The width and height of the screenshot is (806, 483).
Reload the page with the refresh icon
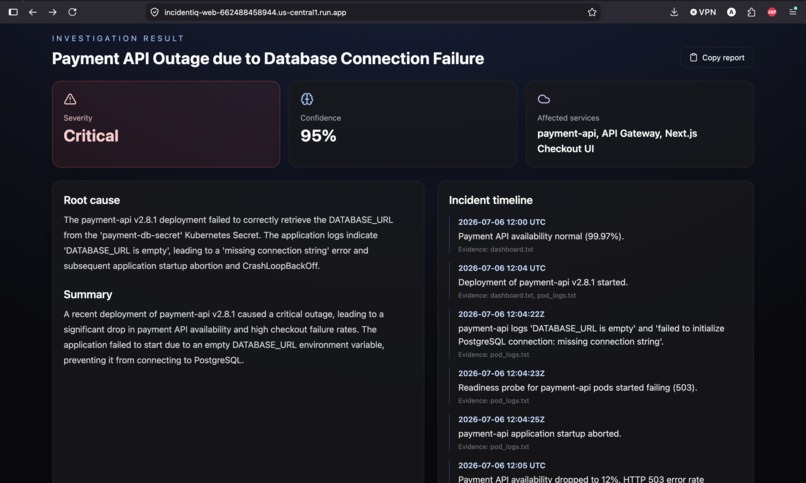point(72,12)
